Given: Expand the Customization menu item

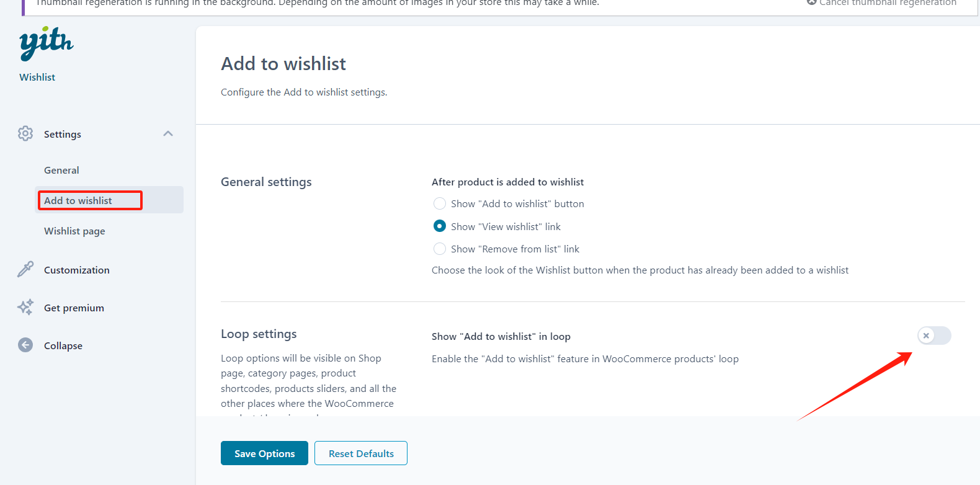Looking at the screenshot, I should tap(76, 269).
